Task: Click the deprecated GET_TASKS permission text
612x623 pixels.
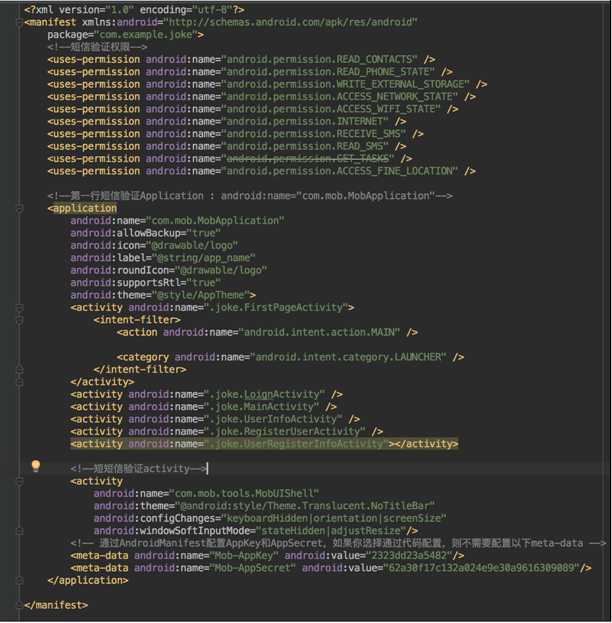Action: click(308, 159)
